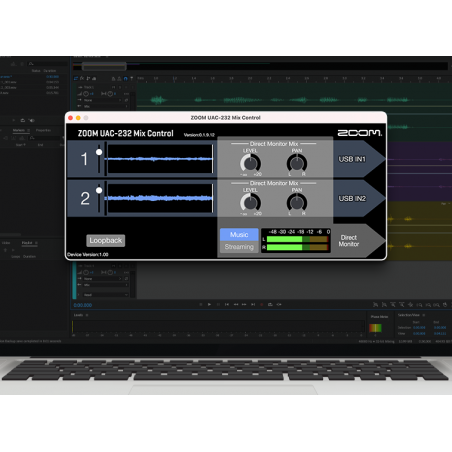Toggle the Loopback button
Viewport: 452px width, 452px height.
106,240
